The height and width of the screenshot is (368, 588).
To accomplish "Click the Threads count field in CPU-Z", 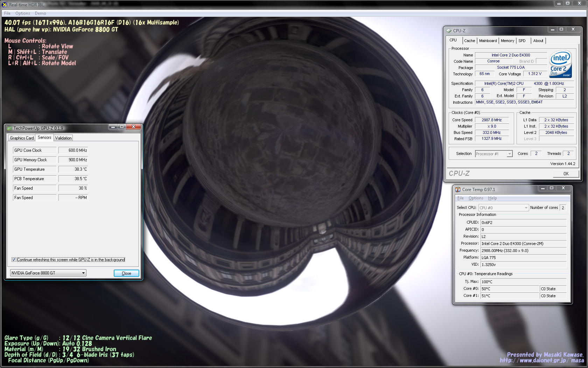I will [568, 154].
